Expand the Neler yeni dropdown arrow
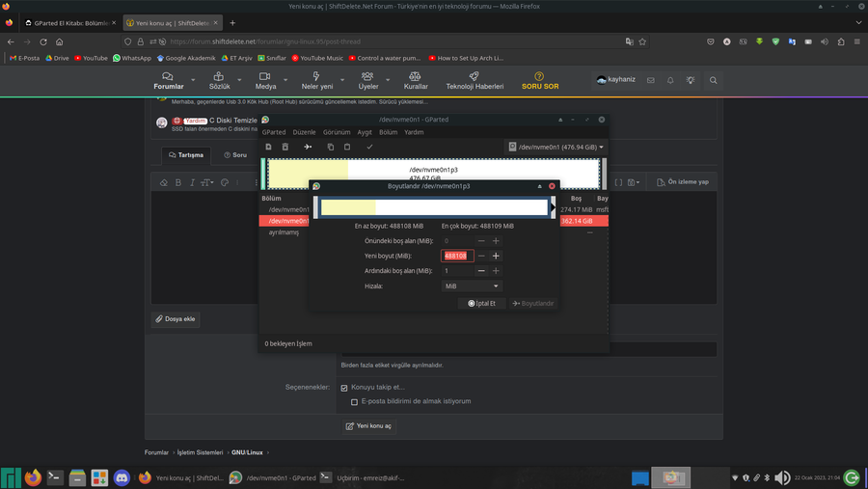This screenshot has width=868, height=489. coord(342,80)
